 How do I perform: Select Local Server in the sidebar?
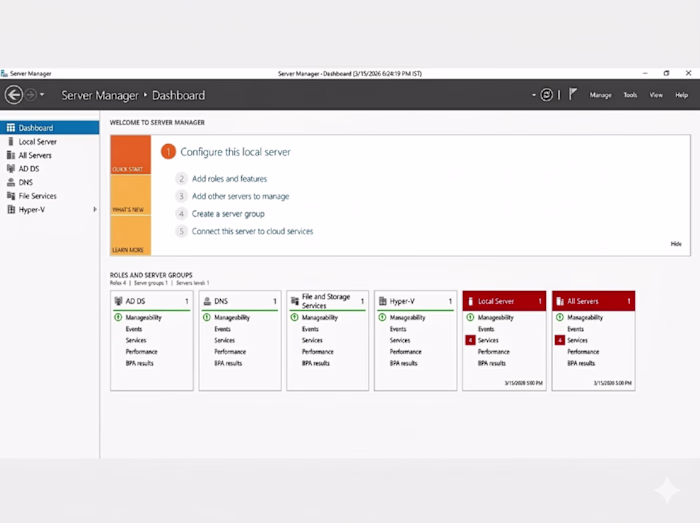point(50,141)
